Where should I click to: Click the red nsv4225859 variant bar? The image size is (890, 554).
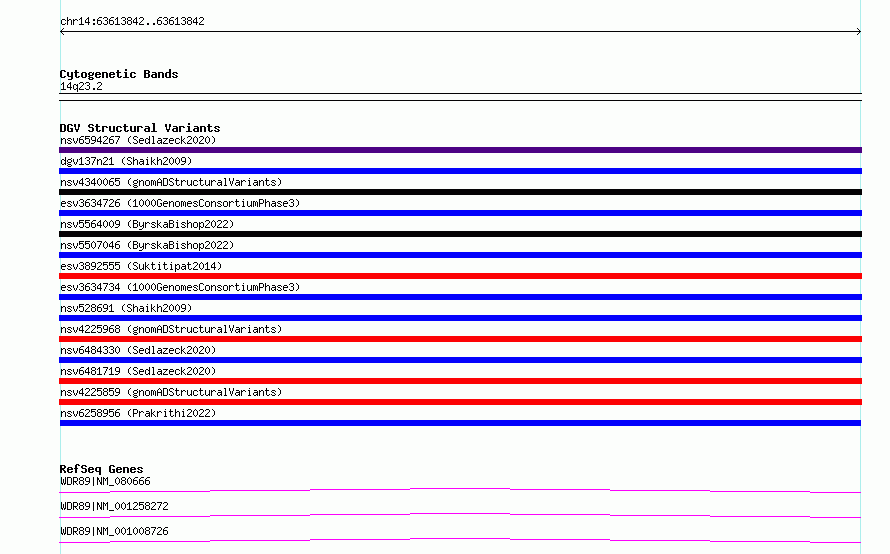(460, 402)
